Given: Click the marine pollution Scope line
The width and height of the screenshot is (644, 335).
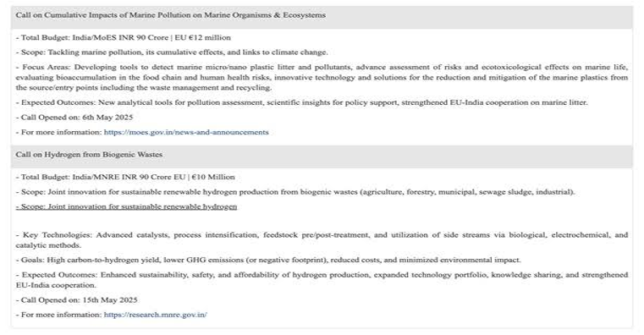Looking at the screenshot, I should point(172,52).
